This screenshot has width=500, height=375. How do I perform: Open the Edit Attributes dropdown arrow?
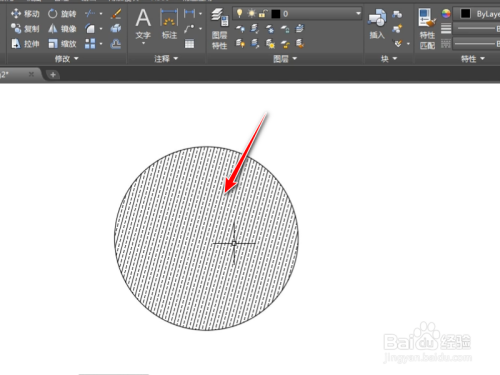408,44
